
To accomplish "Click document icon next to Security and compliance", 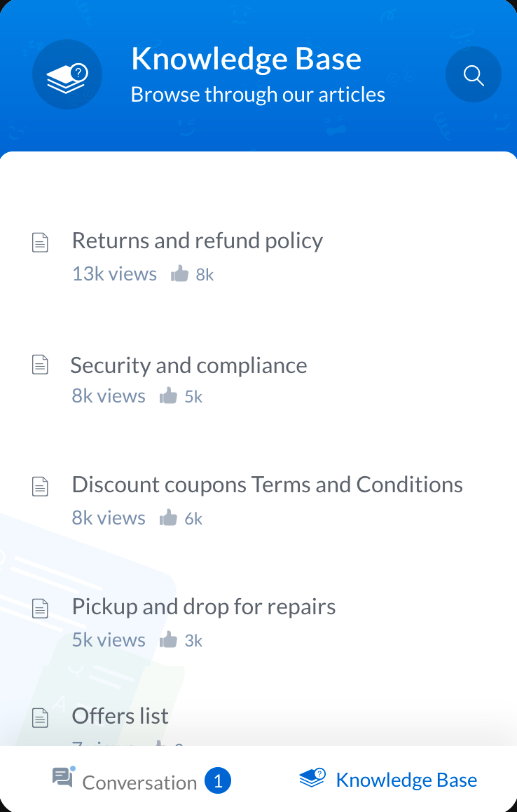I will click(41, 365).
